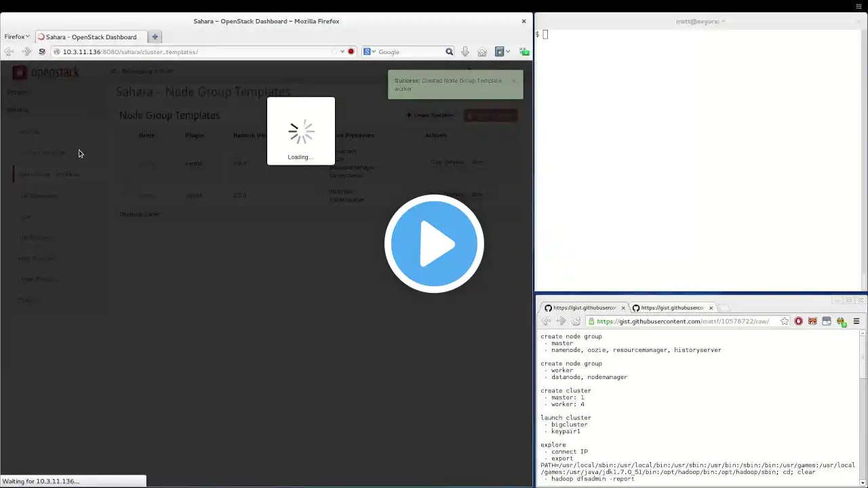The image size is (868, 488).
Task: Click the text 'create cluster' in gist
Action: pyautogui.click(x=566, y=390)
